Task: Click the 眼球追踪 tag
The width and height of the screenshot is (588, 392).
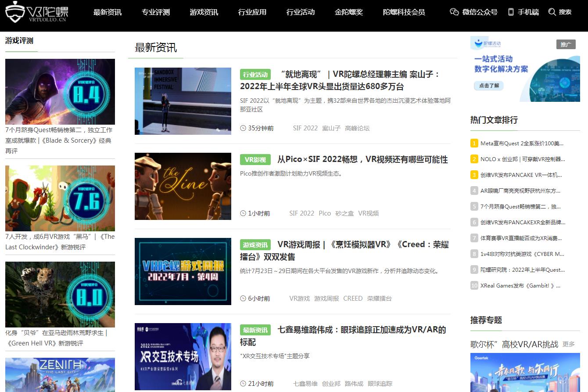Action: tap(380, 384)
